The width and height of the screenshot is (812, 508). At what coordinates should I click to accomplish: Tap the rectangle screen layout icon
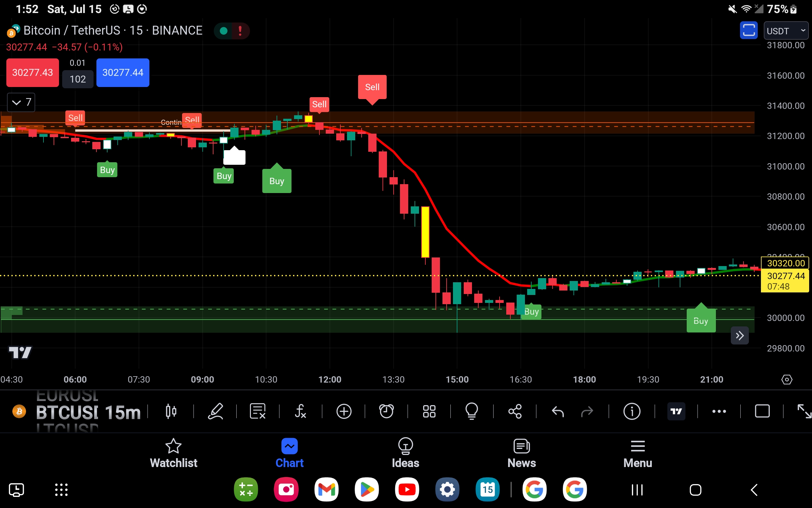[x=762, y=411]
